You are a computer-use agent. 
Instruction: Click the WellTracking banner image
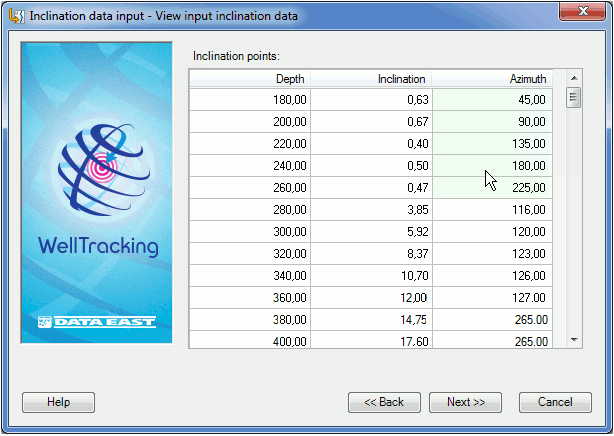[97, 192]
